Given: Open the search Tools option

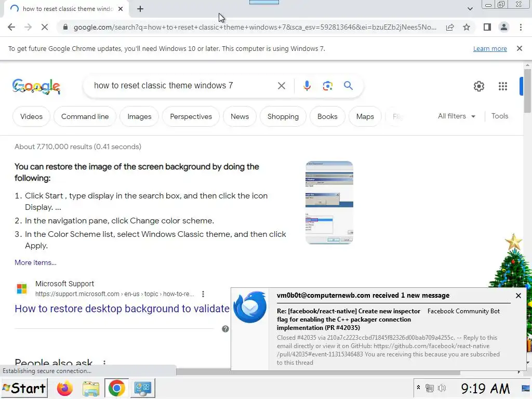Looking at the screenshot, I should (499, 116).
